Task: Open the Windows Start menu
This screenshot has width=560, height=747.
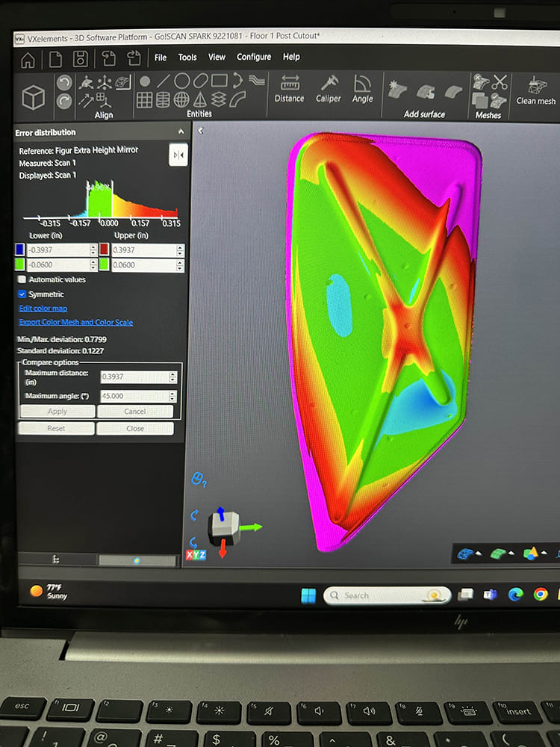Action: [x=308, y=595]
